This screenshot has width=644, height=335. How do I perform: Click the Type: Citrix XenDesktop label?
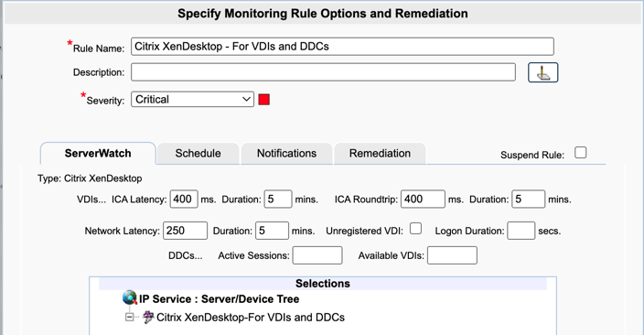point(90,178)
